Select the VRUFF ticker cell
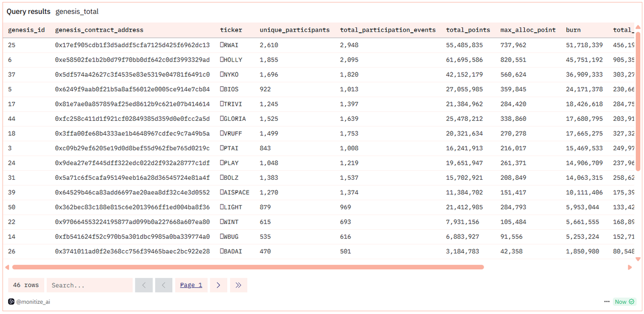 (x=231, y=133)
